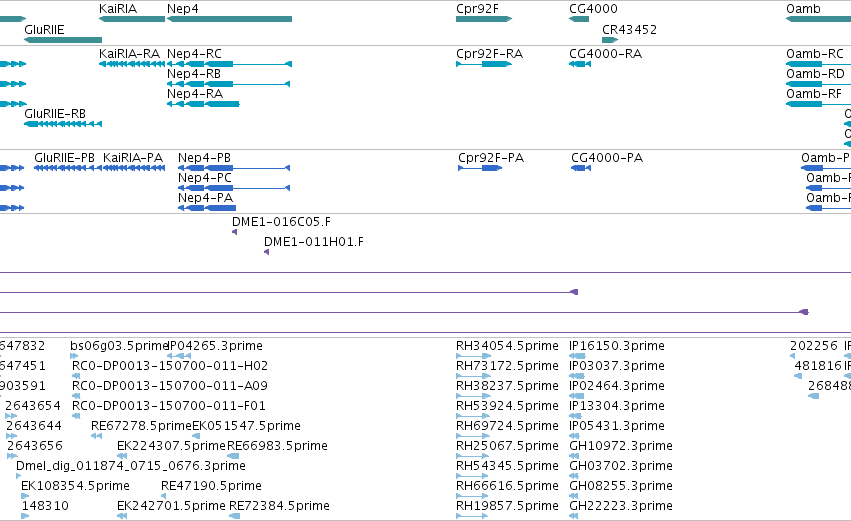Screen dimensions: 851x521
Task: Select the RH54345.5prime EST
Action: (473, 476)
